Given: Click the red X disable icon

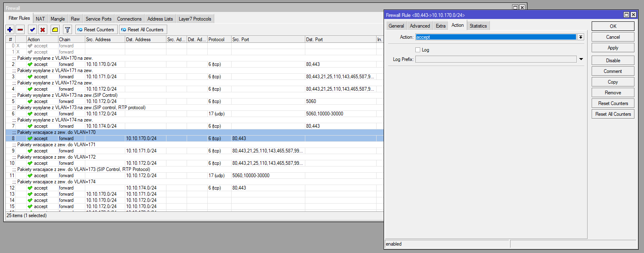Looking at the screenshot, I should 42,30.
